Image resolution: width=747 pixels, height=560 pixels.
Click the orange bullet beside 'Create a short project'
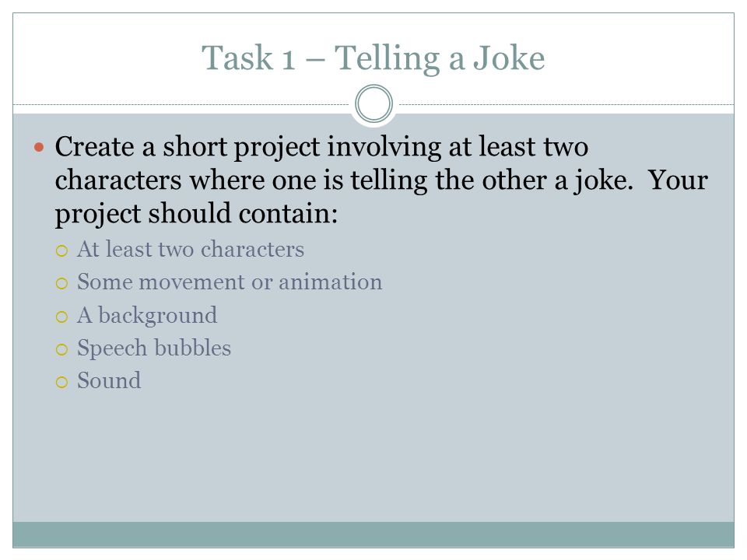pyautogui.click(x=39, y=148)
